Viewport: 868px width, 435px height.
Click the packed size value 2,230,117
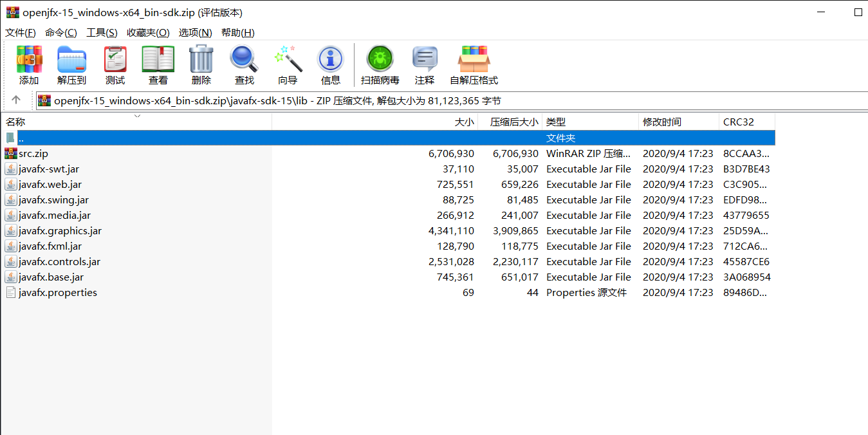pos(515,261)
